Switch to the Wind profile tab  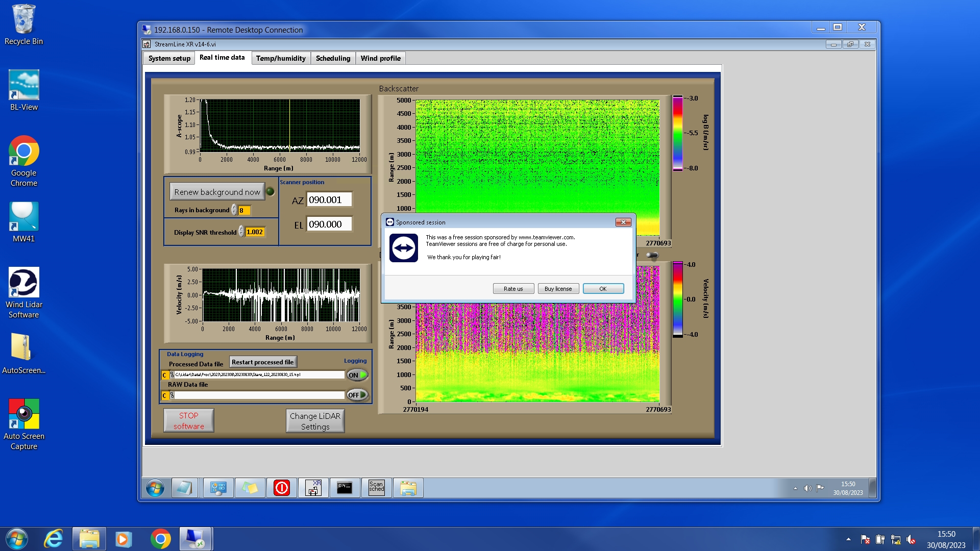click(x=380, y=58)
